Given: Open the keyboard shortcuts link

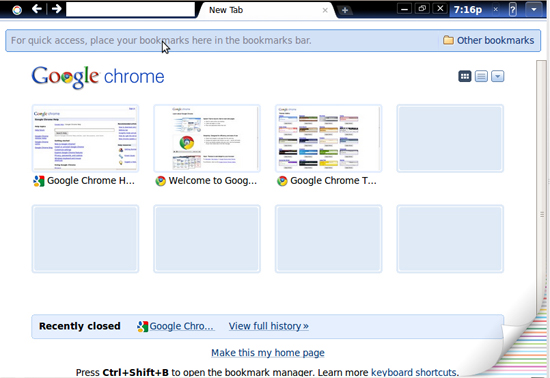Looking at the screenshot, I should [415, 372].
